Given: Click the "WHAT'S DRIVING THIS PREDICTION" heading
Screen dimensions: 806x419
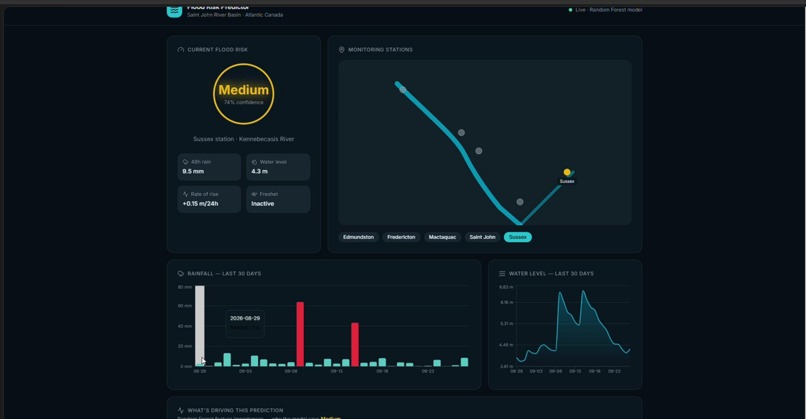Looking at the screenshot, I should 235,410.
